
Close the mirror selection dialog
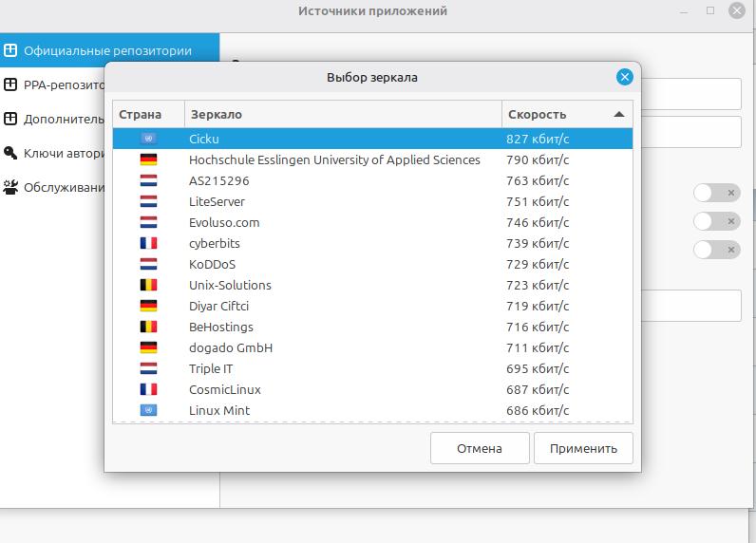(624, 78)
